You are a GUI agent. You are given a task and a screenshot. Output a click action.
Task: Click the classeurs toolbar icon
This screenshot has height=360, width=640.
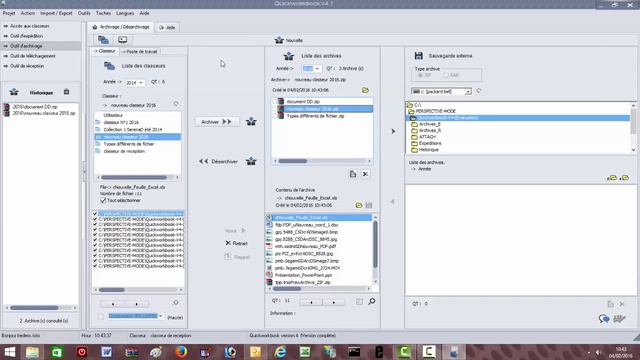click(x=103, y=40)
